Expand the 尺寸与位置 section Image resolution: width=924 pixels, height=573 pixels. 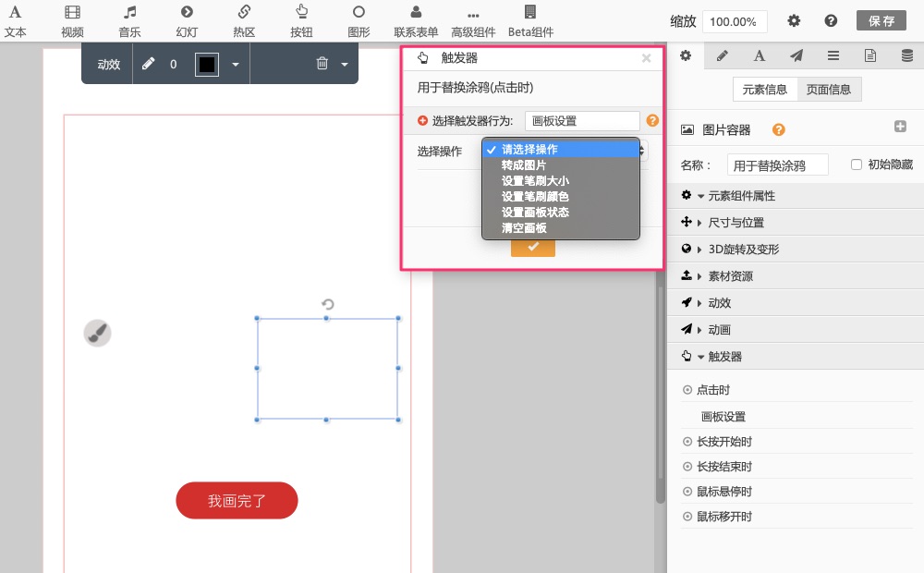point(736,223)
